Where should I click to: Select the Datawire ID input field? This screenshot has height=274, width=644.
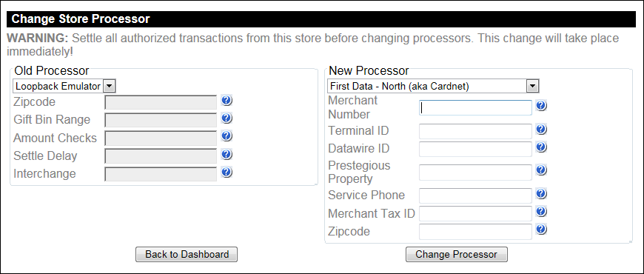pos(476,149)
